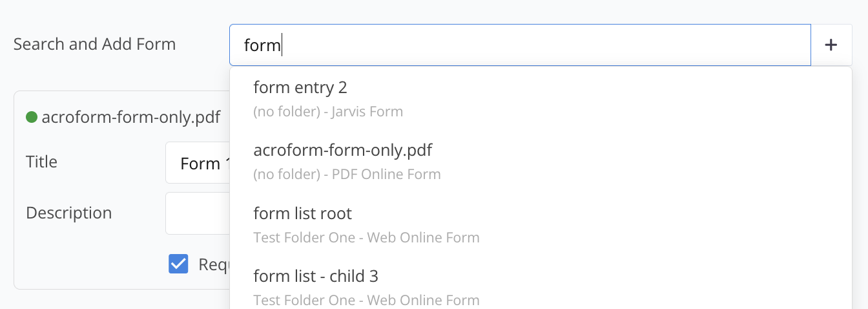Click '(no folder) - Jarvis Form' subtitle
Viewport: 868px width, 309px height.
328,112
